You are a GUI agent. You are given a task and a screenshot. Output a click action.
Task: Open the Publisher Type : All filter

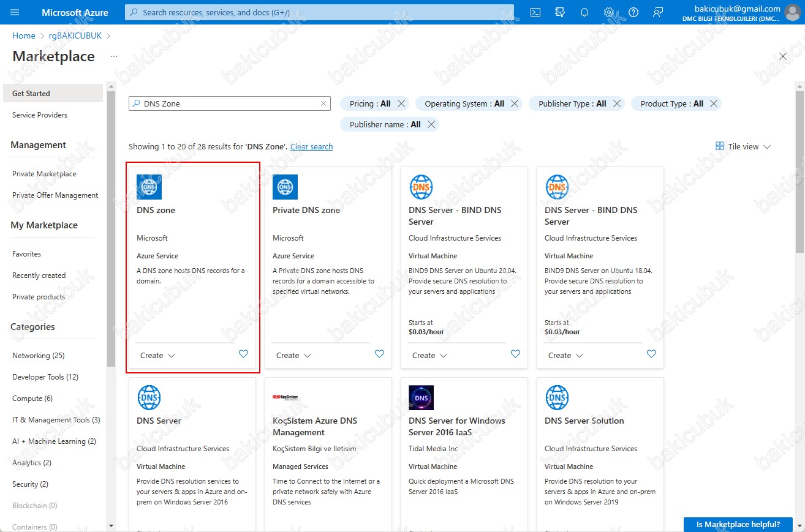[x=572, y=103]
